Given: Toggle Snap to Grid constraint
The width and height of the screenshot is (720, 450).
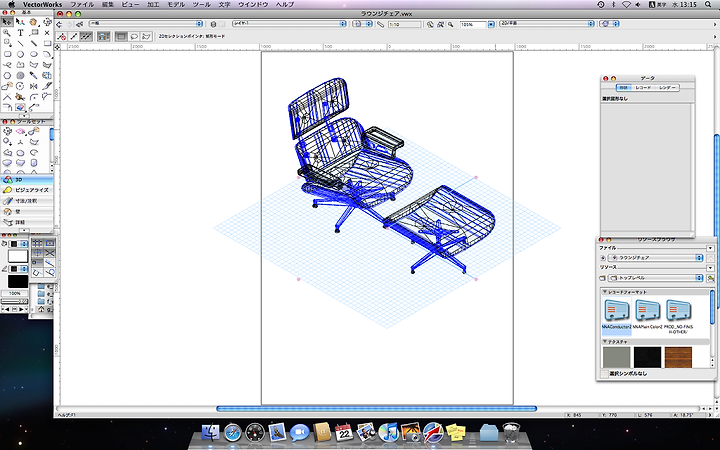Looking at the screenshot, I should (x=37, y=242).
